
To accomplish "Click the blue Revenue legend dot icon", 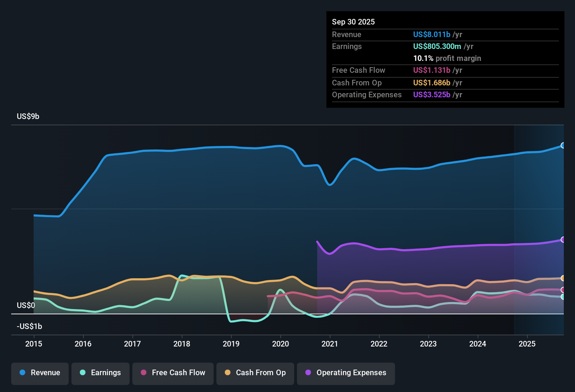I will 22,373.
